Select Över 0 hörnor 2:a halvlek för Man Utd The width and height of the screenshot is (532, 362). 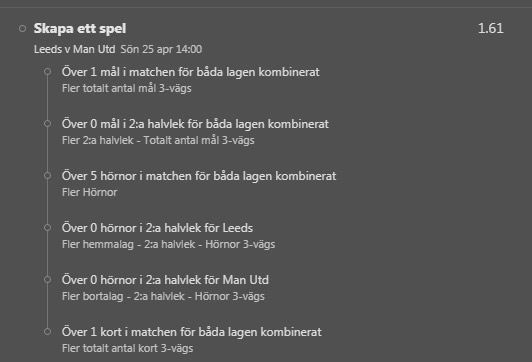point(165,280)
